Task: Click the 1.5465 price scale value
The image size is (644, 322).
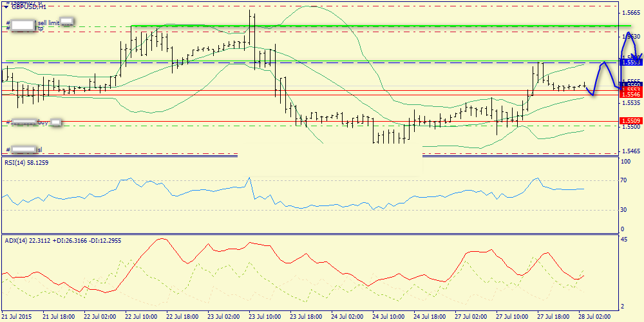Action: tap(632, 151)
